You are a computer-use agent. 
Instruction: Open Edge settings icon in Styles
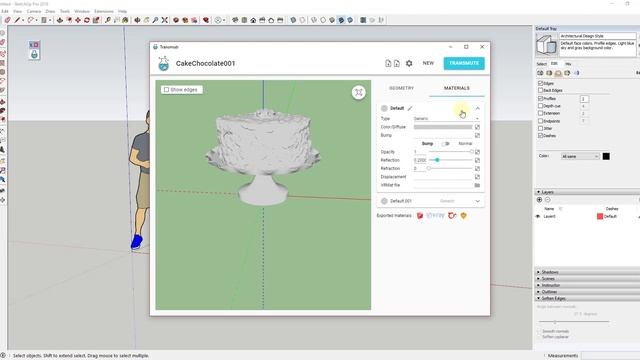[x=540, y=73]
